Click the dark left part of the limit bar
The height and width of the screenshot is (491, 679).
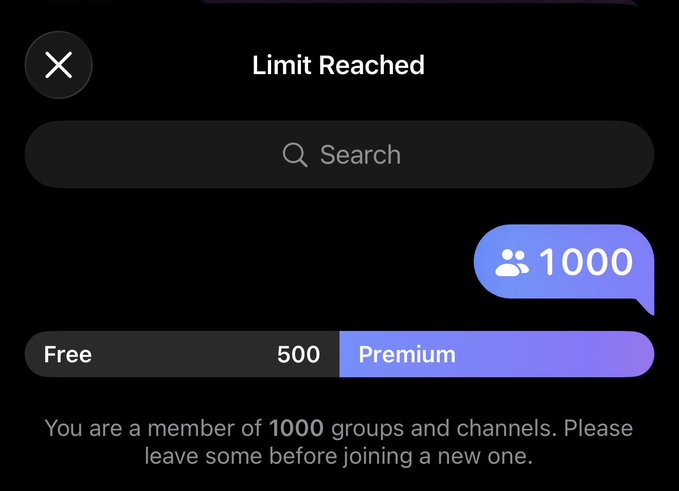click(x=182, y=354)
